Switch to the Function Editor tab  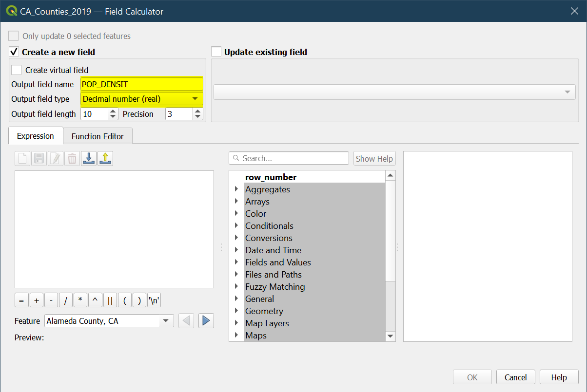(98, 136)
